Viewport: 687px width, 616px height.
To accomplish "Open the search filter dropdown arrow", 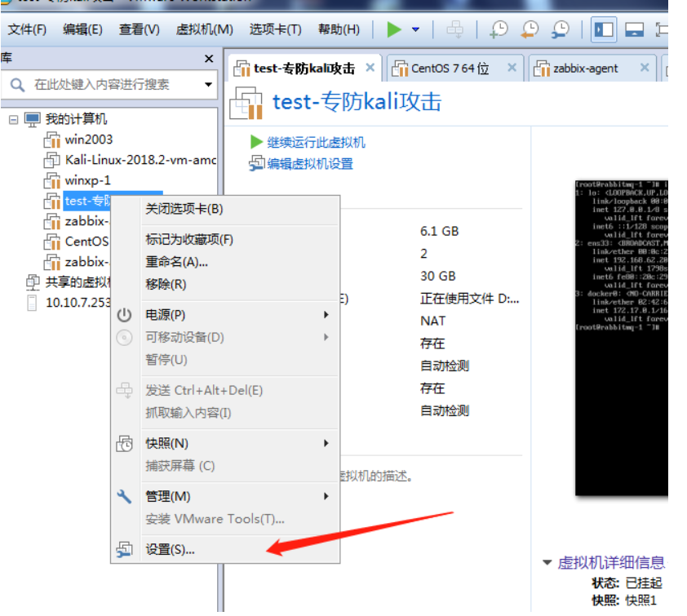I will [x=209, y=84].
